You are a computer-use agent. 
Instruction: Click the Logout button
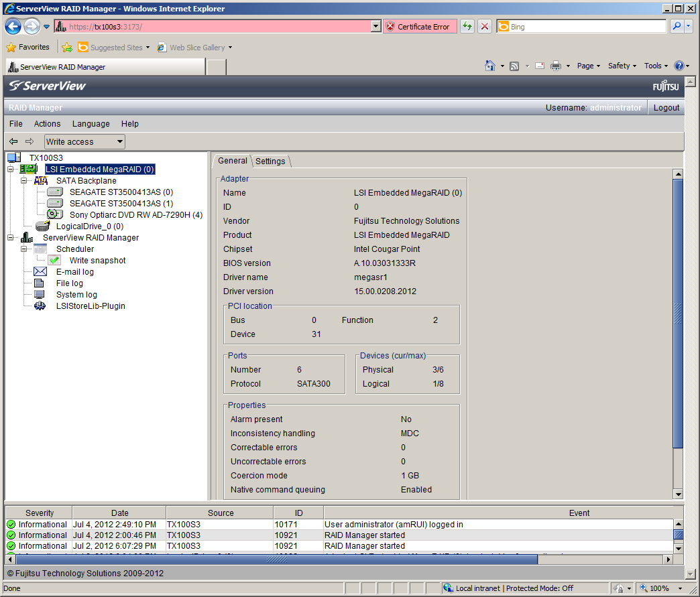[666, 107]
